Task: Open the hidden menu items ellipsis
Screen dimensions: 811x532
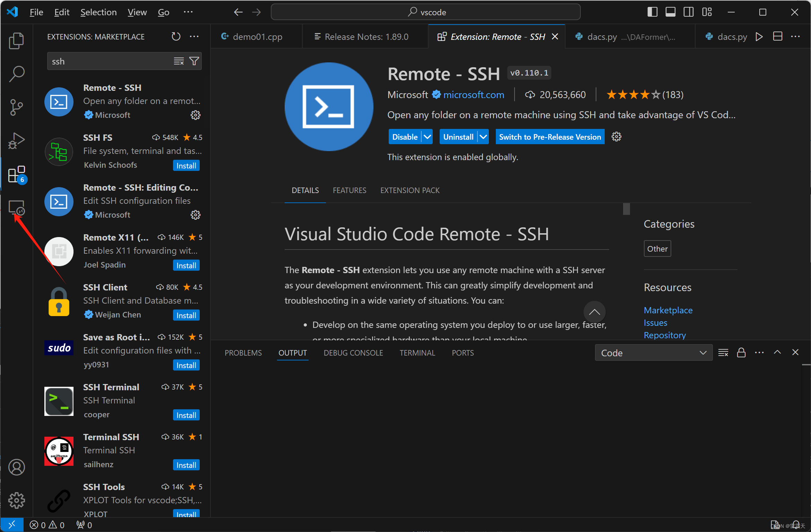Action: [x=188, y=12]
